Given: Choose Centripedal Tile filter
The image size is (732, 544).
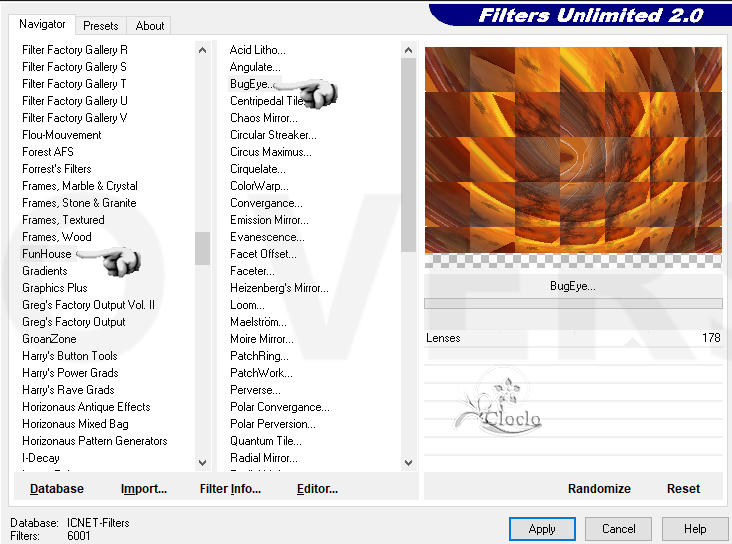Looking at the screenshot, I should coord(267,101).
